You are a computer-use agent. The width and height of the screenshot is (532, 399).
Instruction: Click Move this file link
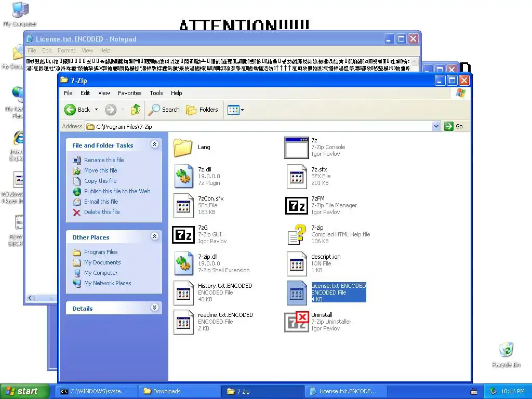[100, 170]
